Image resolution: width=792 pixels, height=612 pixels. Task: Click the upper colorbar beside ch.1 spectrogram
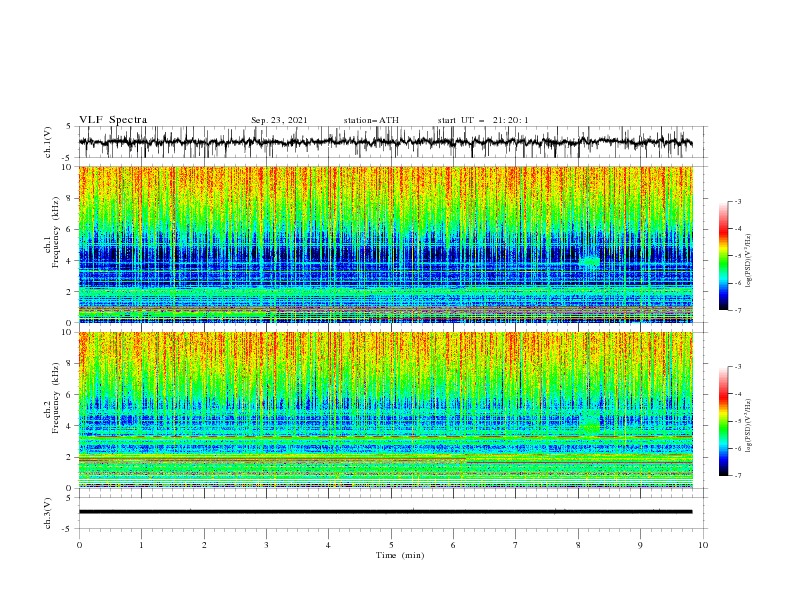[x=723, y=256]
